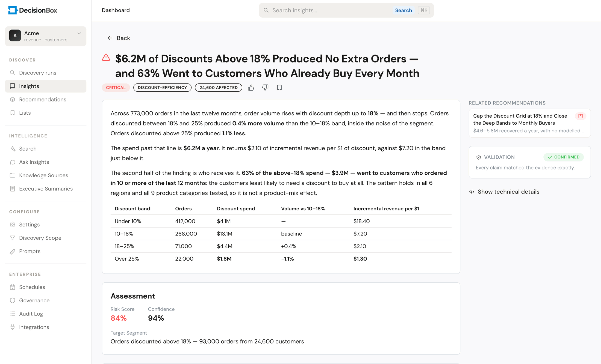
Task: Open Ask Insights chat bubble icon
Action: coord(13,162)
